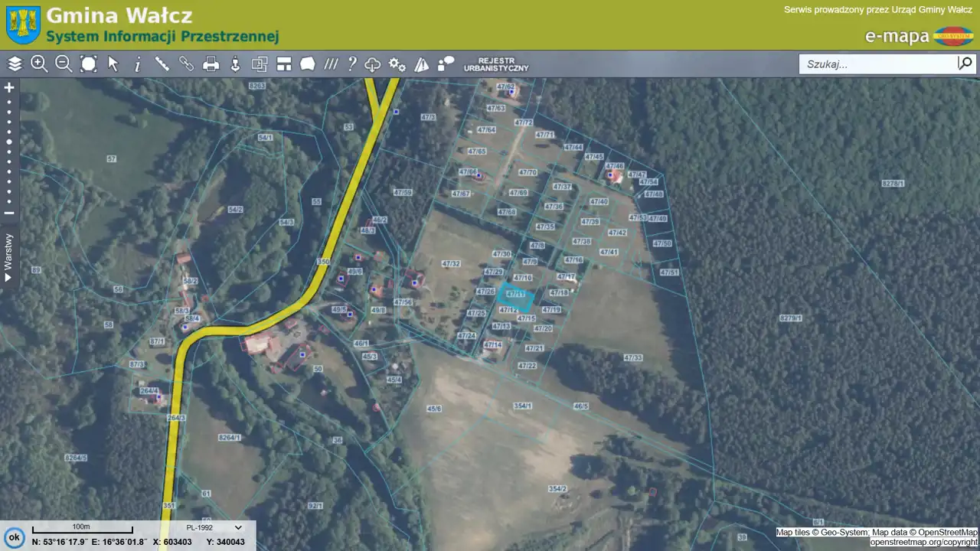Screen dimensions: 980x551
Task: Open the layers stack icon in toolbar
Action: pyautogui.click(x=15, y=64)
